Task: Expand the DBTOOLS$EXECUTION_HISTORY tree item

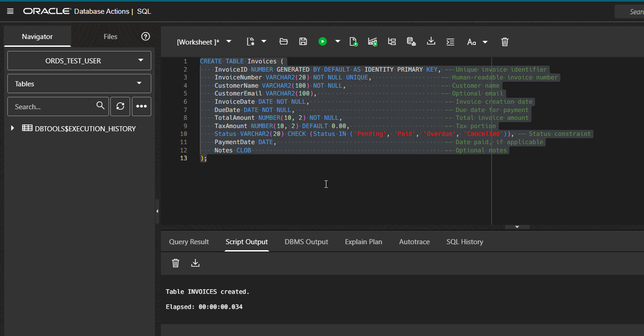Action: click(12, 129)
